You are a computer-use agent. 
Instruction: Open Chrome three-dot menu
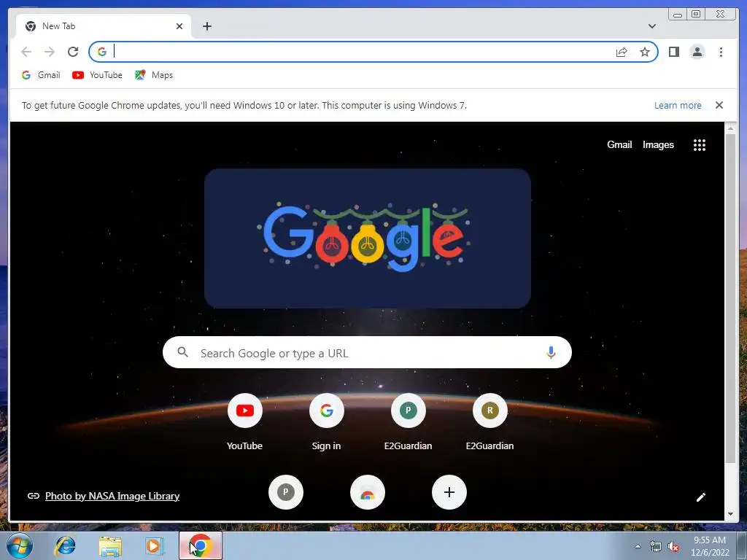tap(721, 52)
